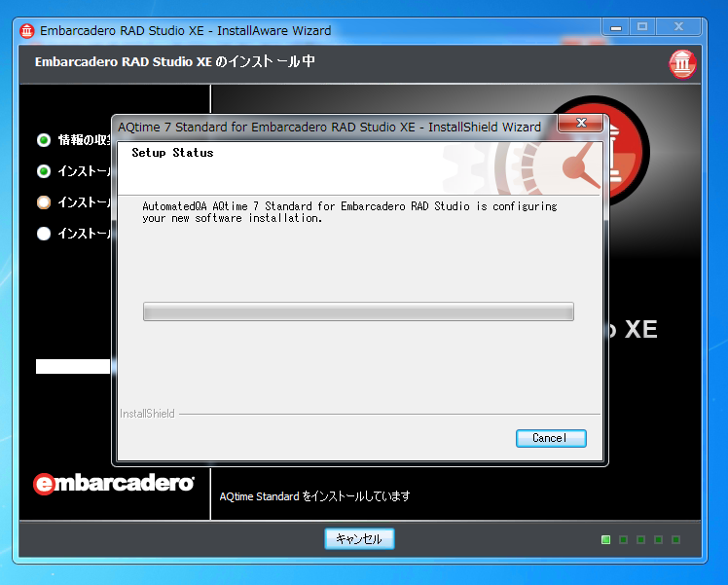
Task: Click the second green step indicator
Action: tap(44, 171)
